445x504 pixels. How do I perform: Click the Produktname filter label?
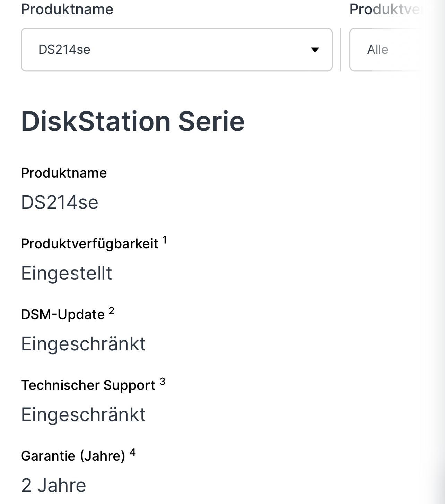click(67, 9)
